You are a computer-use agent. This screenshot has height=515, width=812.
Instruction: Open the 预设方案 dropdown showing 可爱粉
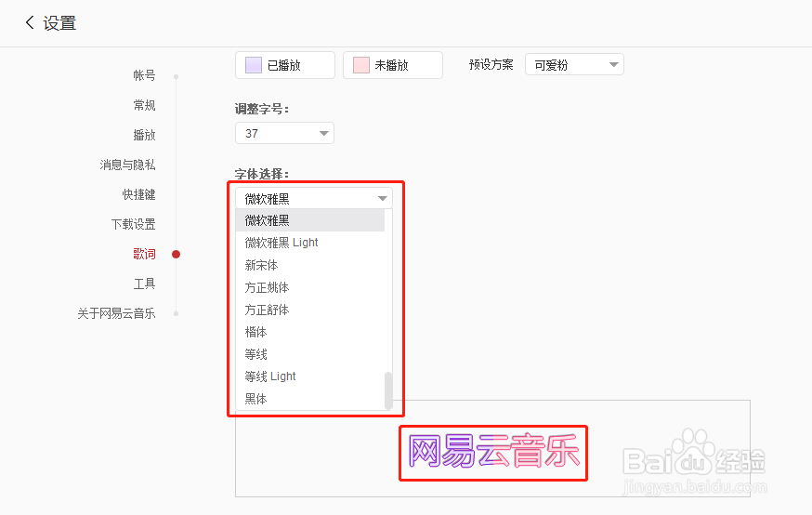[x=574, y=65]
